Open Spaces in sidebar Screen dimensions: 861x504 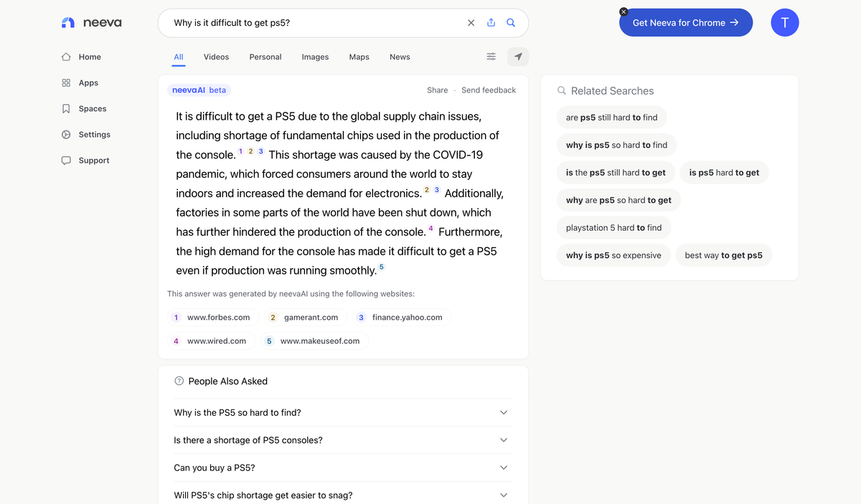click(x=84, y=108)
